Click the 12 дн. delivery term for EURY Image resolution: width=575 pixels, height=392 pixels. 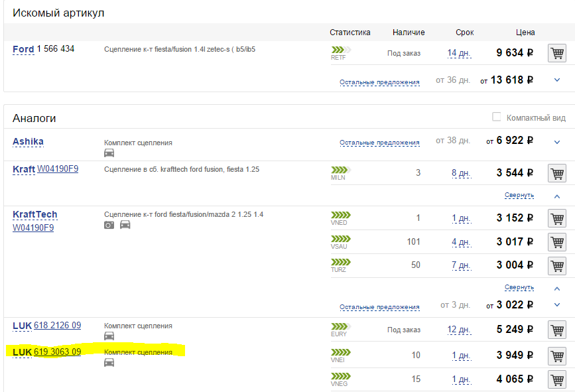[459, 330]
